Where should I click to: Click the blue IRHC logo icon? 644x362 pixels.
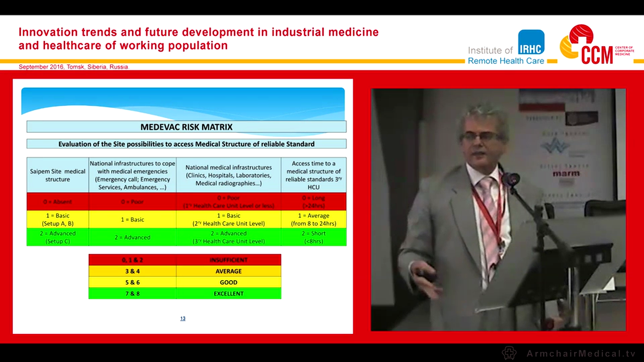click(x=531, y=41)
